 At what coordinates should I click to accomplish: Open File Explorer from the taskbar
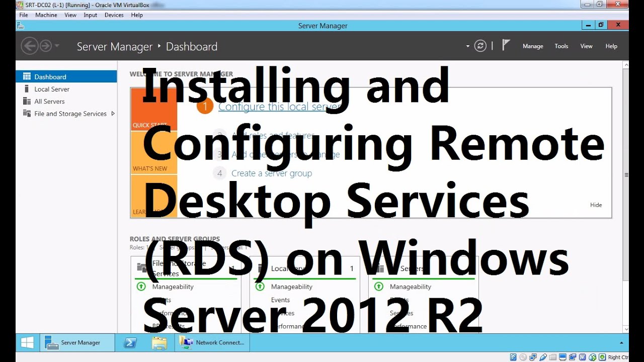[x=159, y=342]
